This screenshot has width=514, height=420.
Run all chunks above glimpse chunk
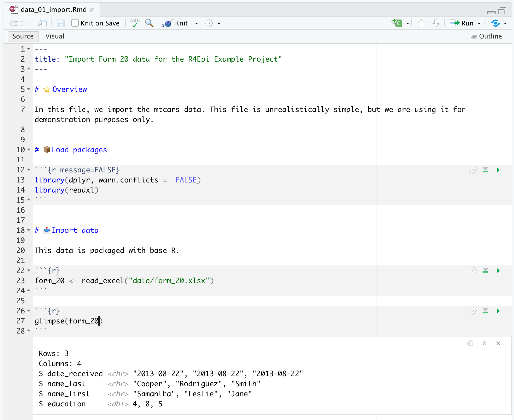[485, 311]
